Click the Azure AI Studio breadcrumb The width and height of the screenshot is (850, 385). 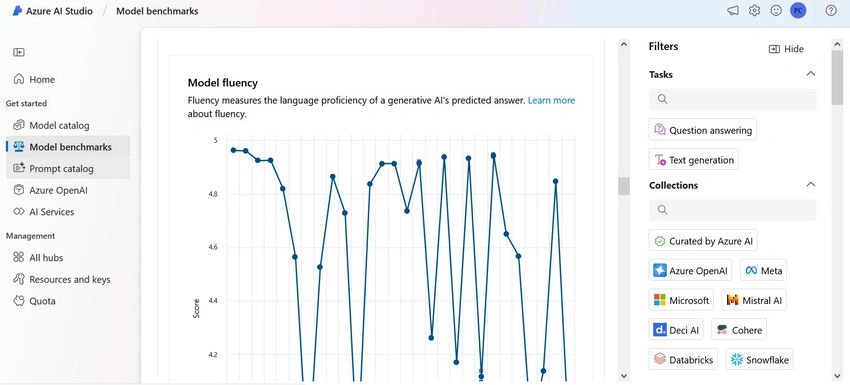pos(59,11)
